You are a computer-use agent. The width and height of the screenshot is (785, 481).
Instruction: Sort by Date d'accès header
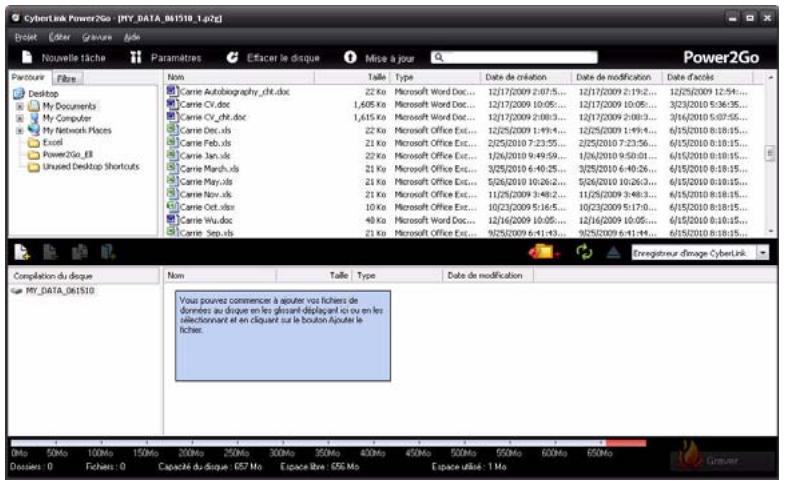point(707,77)
